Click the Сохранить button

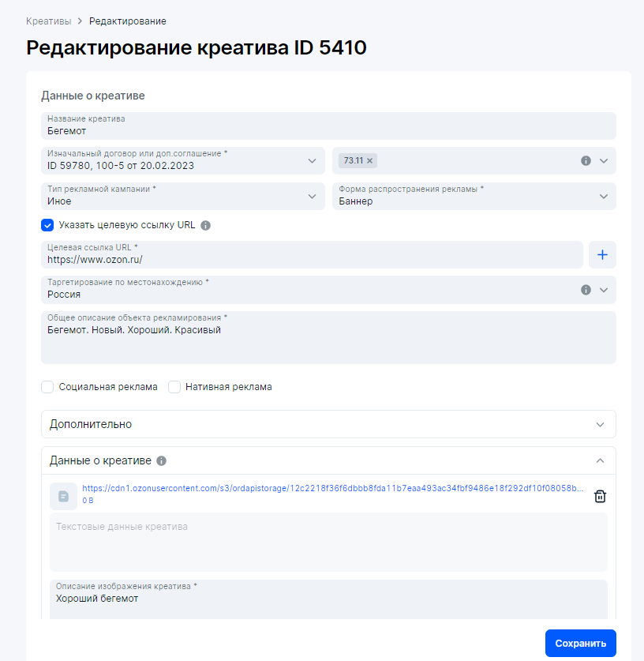(580, 643)
